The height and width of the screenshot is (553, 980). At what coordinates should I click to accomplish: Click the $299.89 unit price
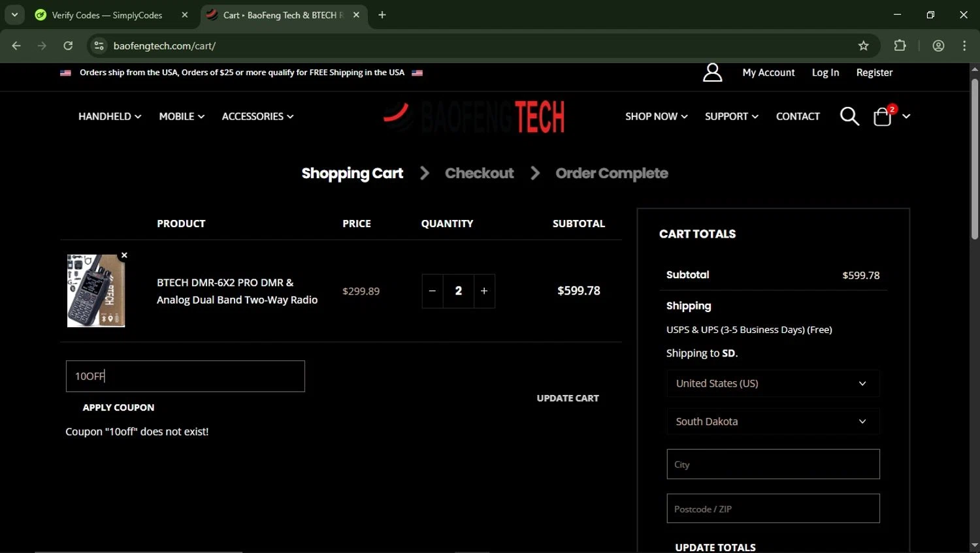tap(361, 291)
